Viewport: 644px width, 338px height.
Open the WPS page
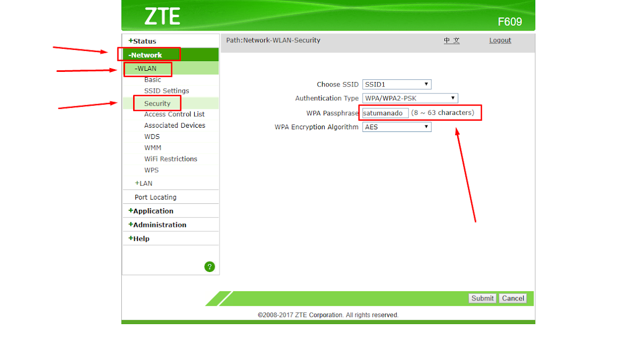151,170
